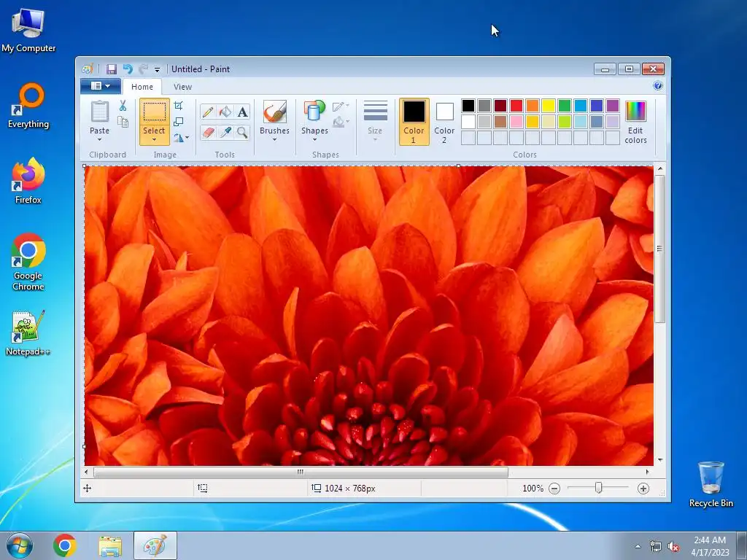Viewport: 747px width, 560px height.
Task: Select the Everything desktop shortcut
Action: [x=28, y=106]
